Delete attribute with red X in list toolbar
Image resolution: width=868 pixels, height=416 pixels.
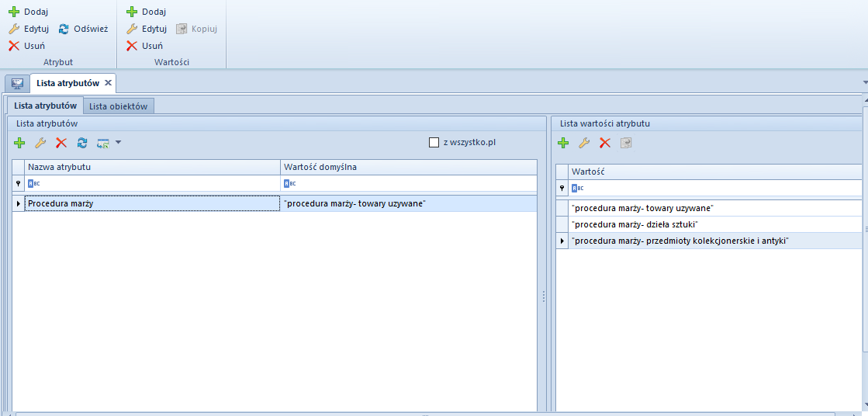click(x=61, y=143)
